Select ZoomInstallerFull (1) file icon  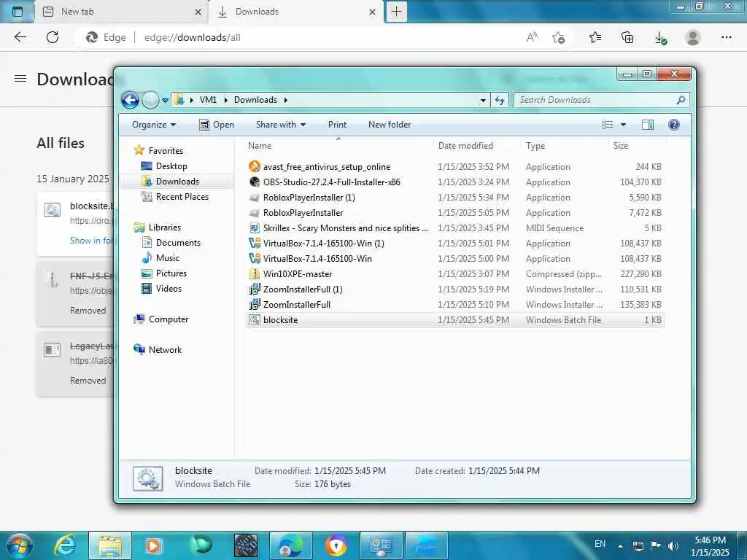coord(255,289)
